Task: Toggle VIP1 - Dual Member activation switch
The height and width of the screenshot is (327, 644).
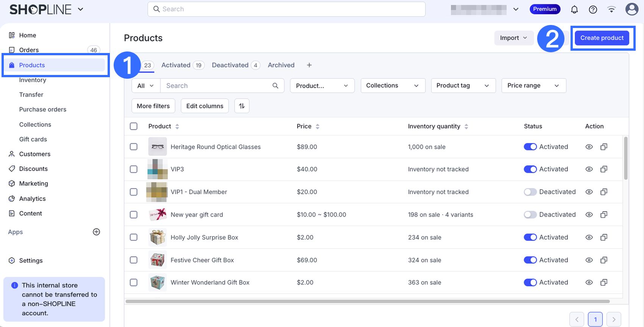Action: tap(530, 192)
